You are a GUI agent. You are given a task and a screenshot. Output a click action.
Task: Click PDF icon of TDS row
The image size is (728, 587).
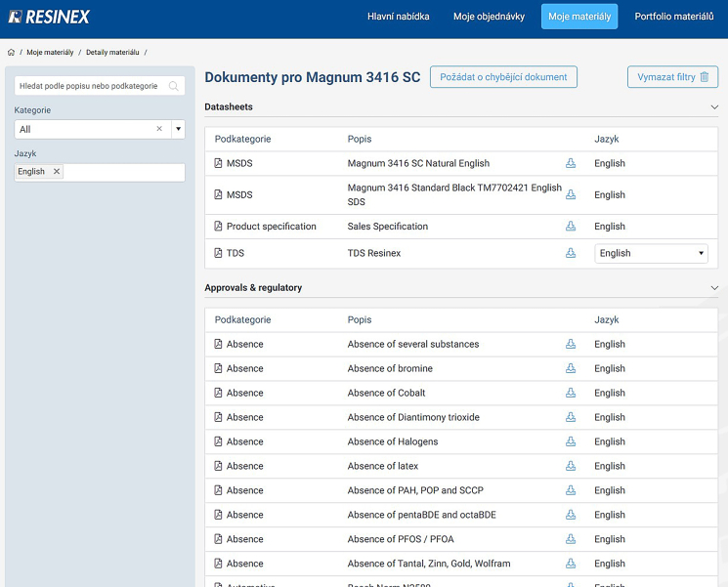pos(218,253)
